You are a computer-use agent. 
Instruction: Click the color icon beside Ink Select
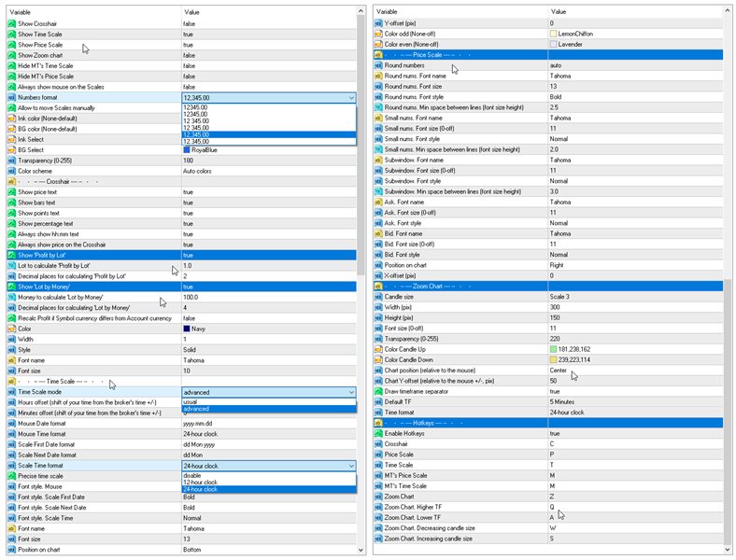pos(12,140)
